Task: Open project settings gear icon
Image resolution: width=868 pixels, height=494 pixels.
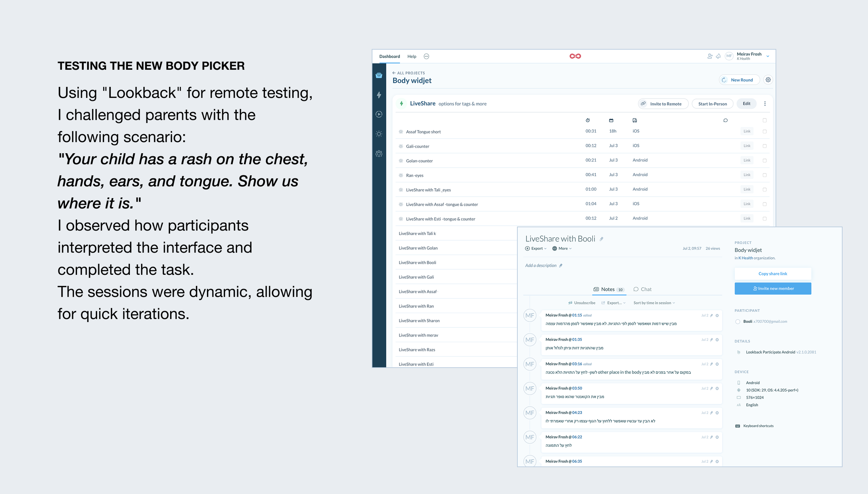Action: point(768,80)
